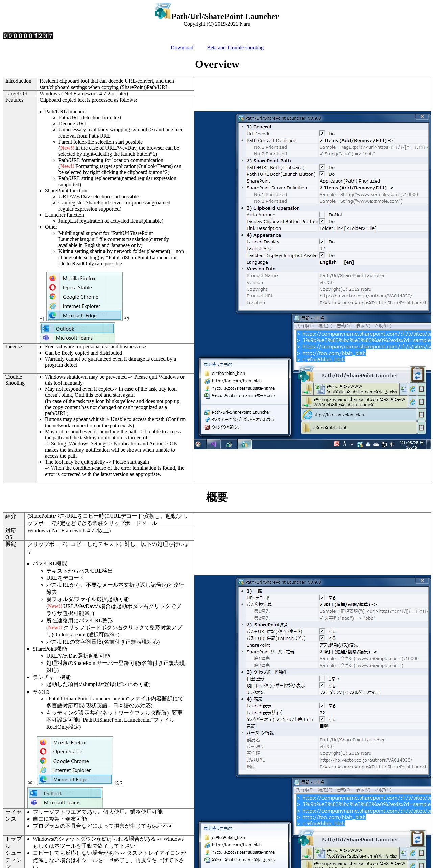The width and height of the screenshot is (434, 868).
Task: Click SharePoint Server Definition's '2 Items (Add/Remove/Edit) ->'
Action: [x=357, y=188]
